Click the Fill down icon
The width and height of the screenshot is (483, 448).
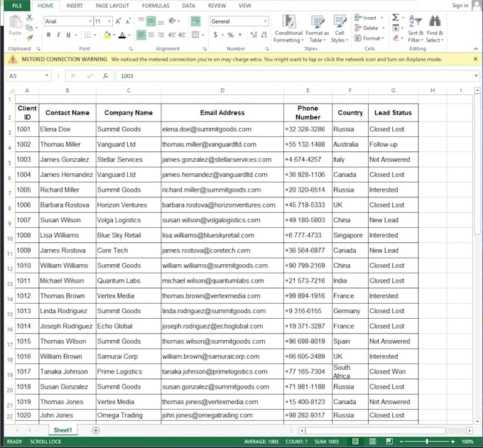coord(396,28)
